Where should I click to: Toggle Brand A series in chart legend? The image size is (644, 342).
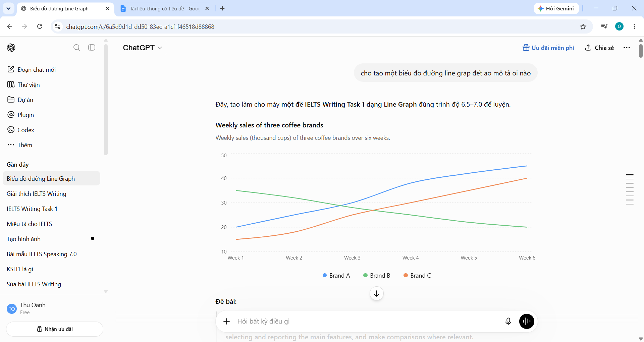click(336, 275)
